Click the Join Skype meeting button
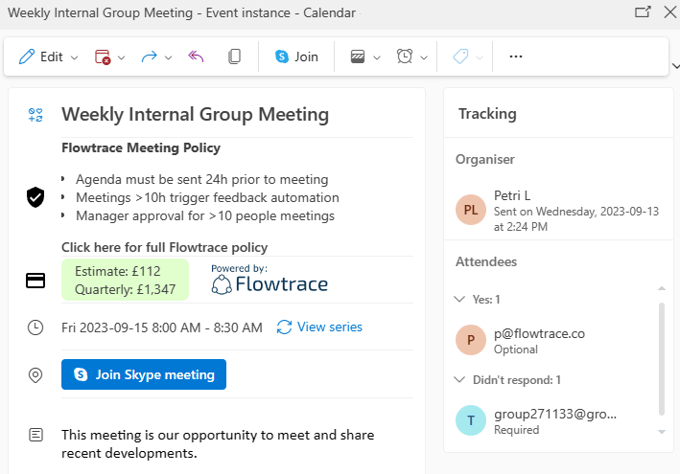This screenshot has width=680, height=474. pyautogui.click(x=144, y=374)
